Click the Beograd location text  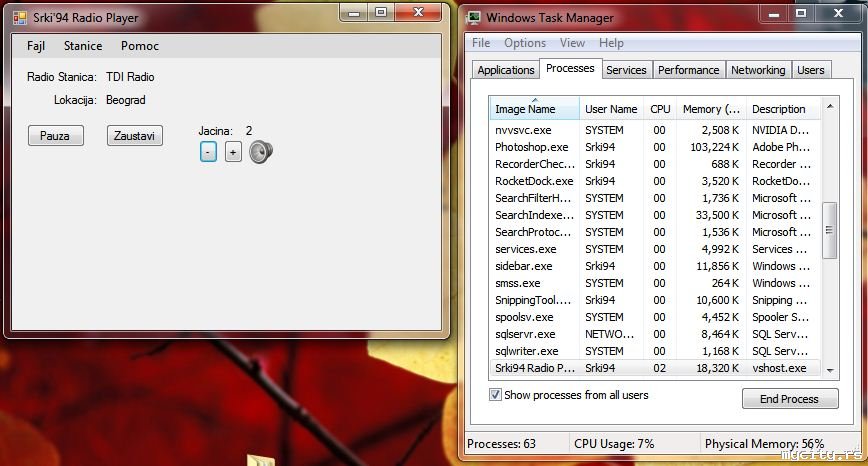point(126,100)
